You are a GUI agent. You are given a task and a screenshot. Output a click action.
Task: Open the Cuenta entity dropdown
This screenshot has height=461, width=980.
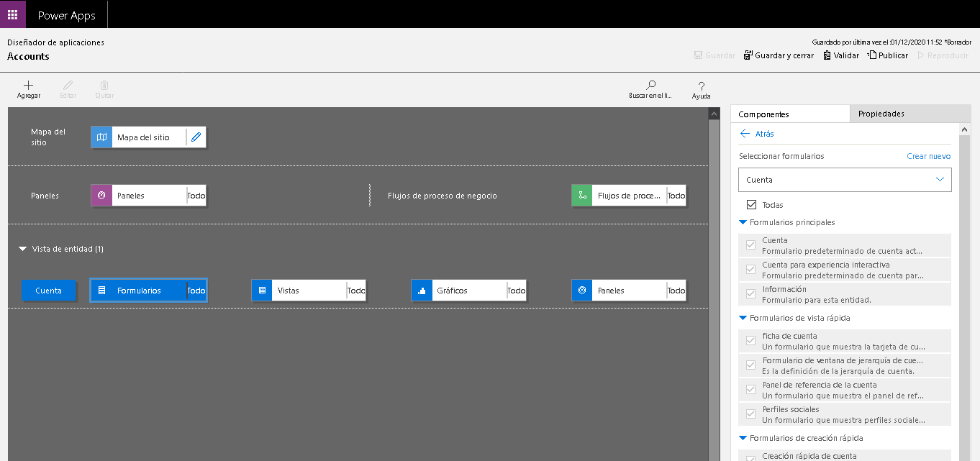(845, 180)
